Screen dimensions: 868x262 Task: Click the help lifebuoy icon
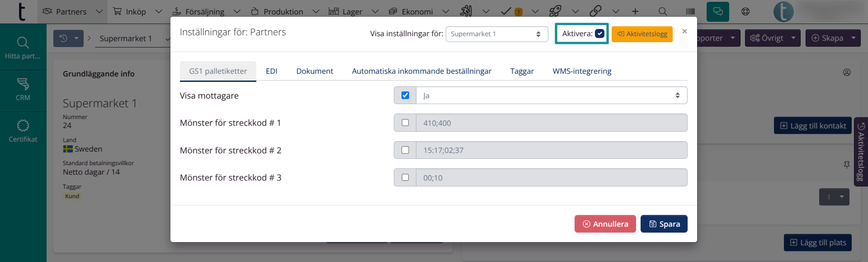tap(745, 11)
